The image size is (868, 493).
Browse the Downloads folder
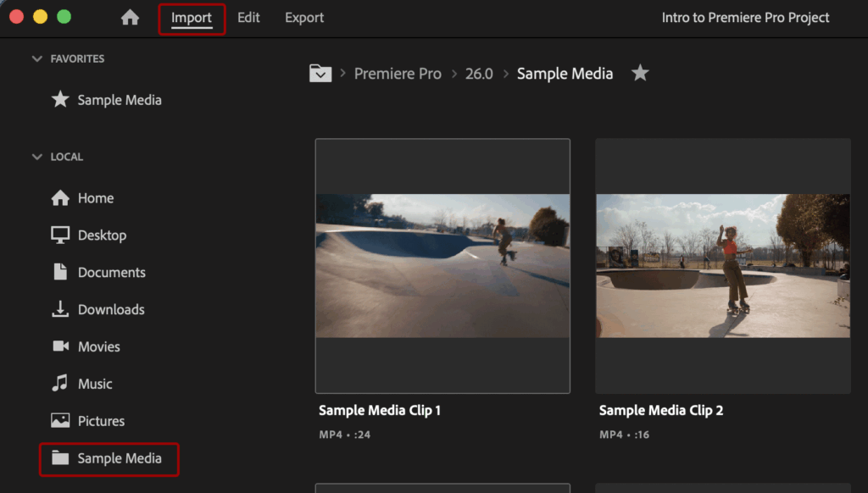click(x=111, y=309)
